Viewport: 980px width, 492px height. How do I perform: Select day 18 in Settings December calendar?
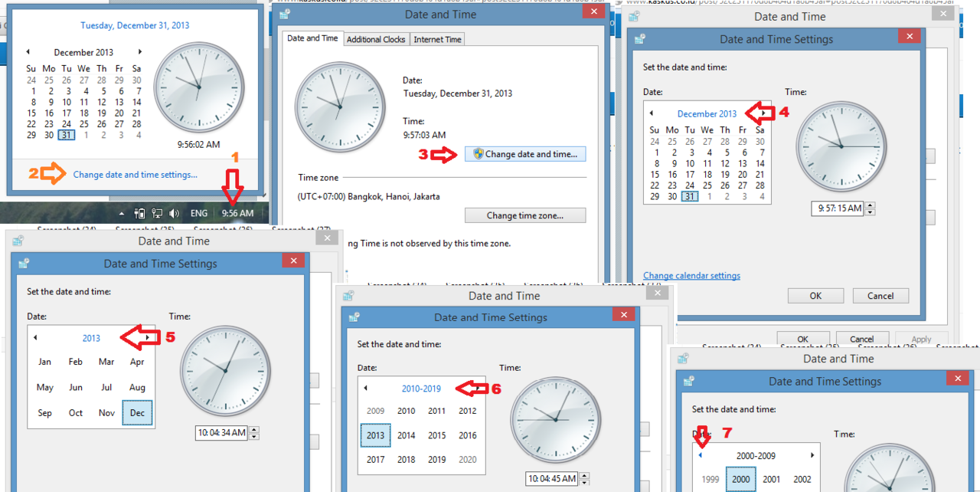coord(707,174)
